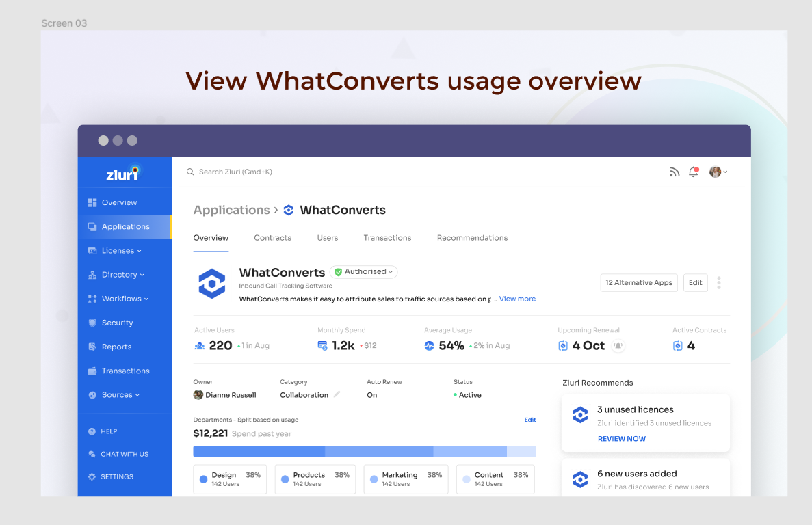812x525 pixels.
Task: Click REVIEW NOW for unused licences
Action: 621,439
